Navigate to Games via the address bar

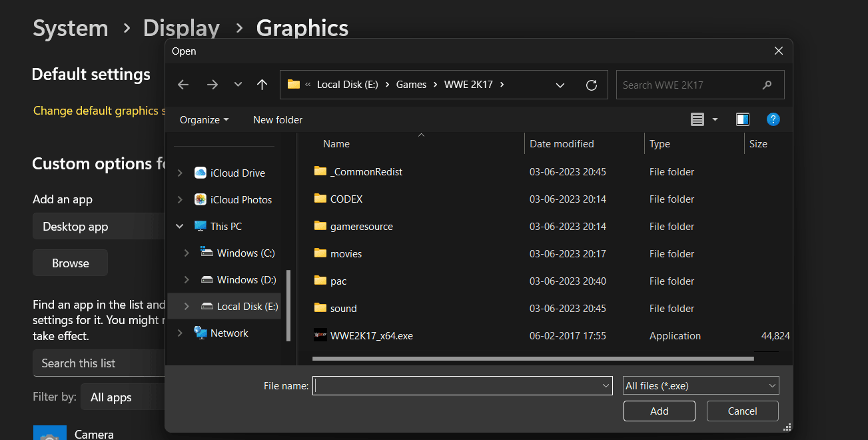[411, 85]
